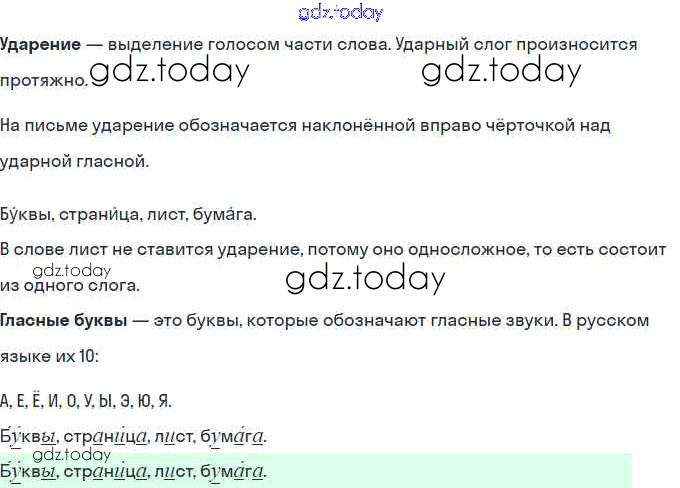
Task: Click the phrase "ударной гласной."
Action: point(74,161)
